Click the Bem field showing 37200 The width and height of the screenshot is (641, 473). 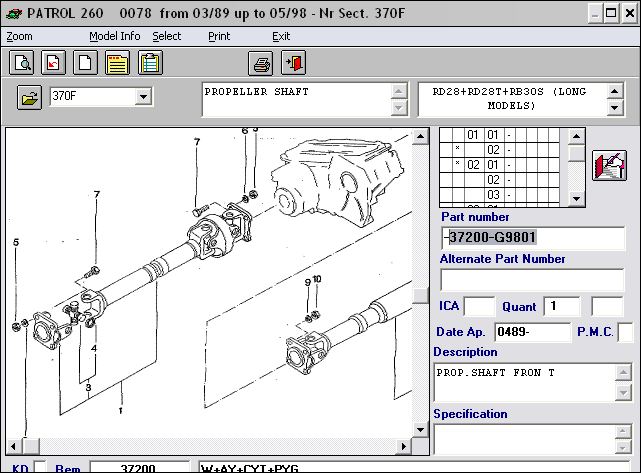click(139, 467)
